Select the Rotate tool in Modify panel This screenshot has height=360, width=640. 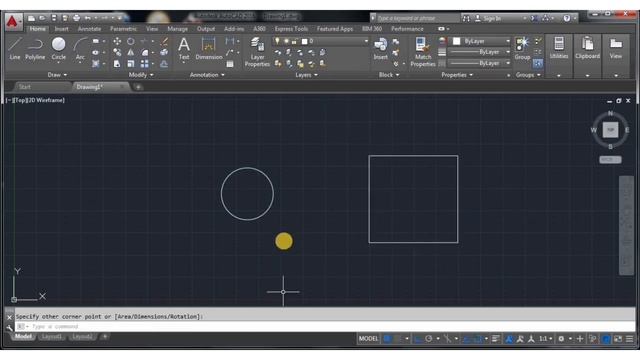131,41
